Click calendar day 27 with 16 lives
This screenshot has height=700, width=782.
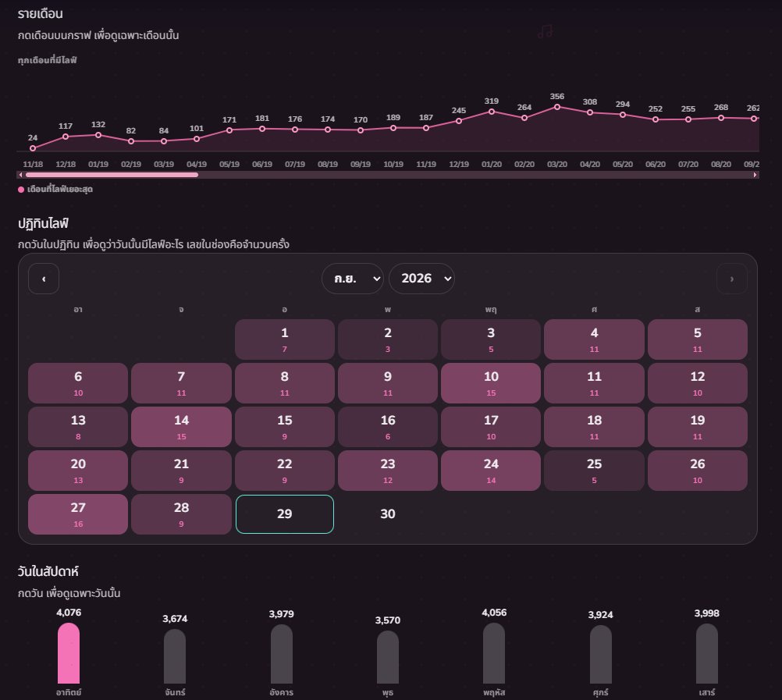pos(78,514)
